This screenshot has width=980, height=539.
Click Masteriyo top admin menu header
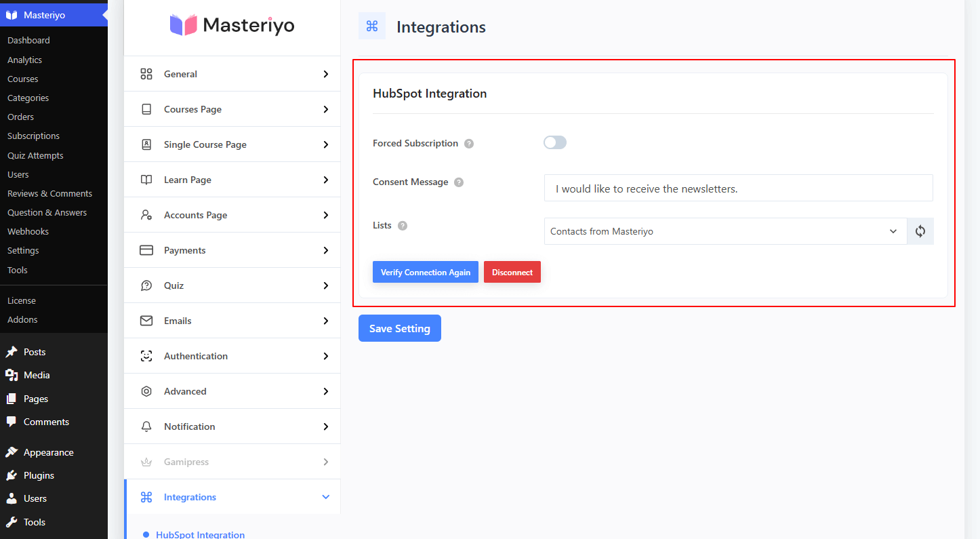pyautogui.click(x=54, y=15)
